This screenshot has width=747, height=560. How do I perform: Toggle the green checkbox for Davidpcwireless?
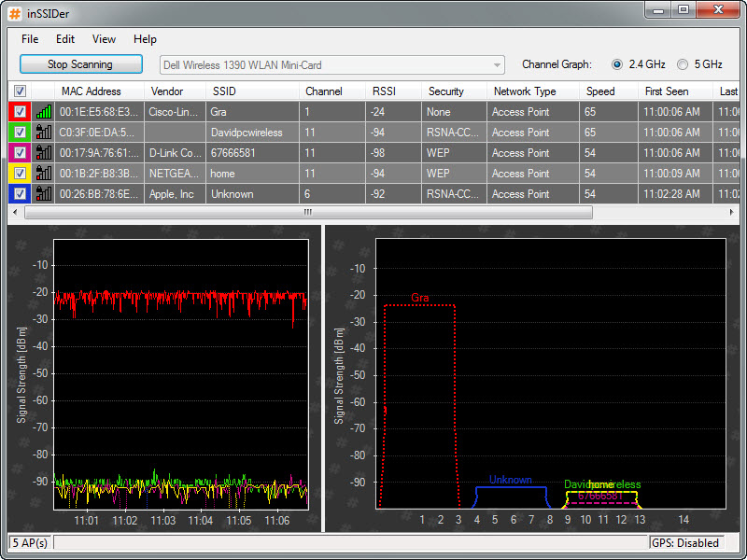click(x=20, y=133)
